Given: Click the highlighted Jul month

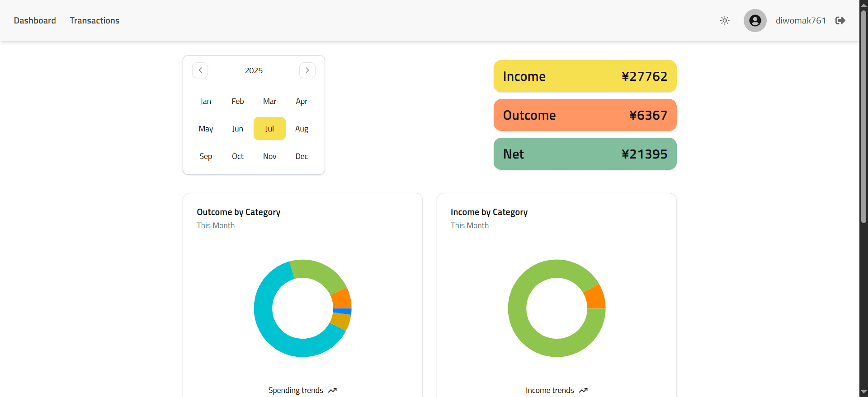Looking at the screenshot, I should click(x=270, y=129).
